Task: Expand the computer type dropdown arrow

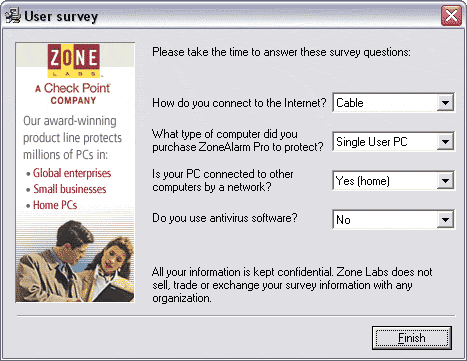Action: coord(445,142)
